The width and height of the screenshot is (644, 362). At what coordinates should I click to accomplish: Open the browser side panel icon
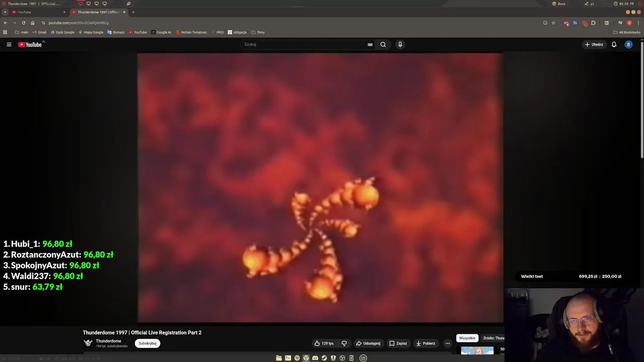(x=607, y=23)
